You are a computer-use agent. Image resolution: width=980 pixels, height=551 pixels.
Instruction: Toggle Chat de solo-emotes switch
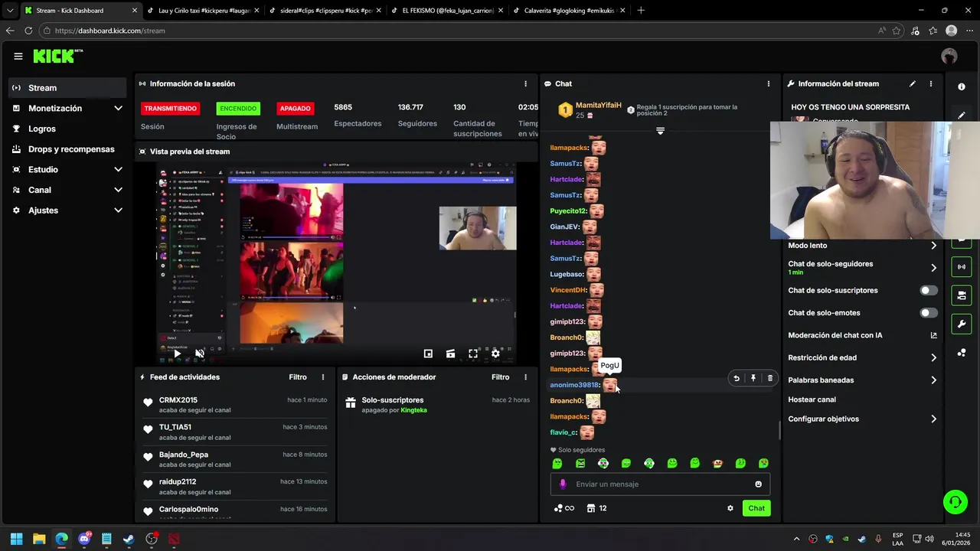(x=928, y=312)
